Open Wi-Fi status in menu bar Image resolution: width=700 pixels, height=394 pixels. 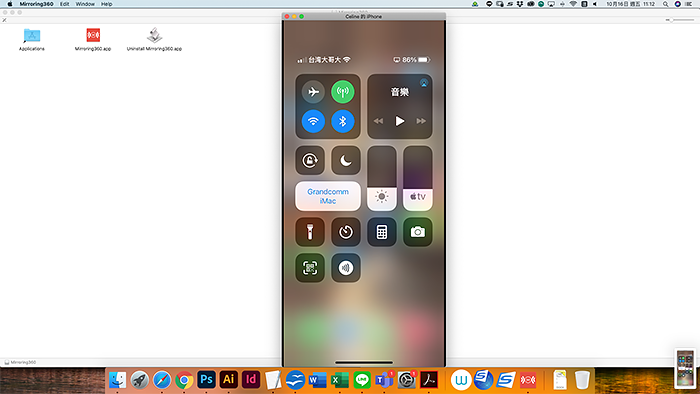573,4
